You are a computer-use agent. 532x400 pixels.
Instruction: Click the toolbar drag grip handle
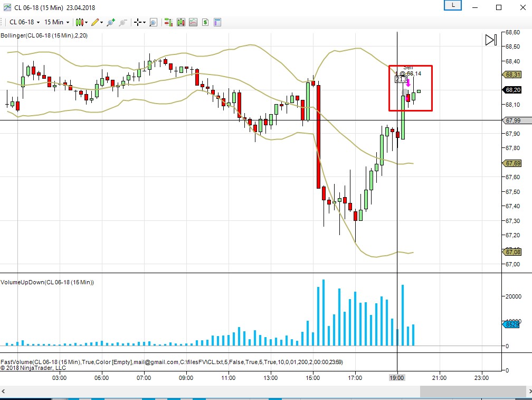point(2,22)
